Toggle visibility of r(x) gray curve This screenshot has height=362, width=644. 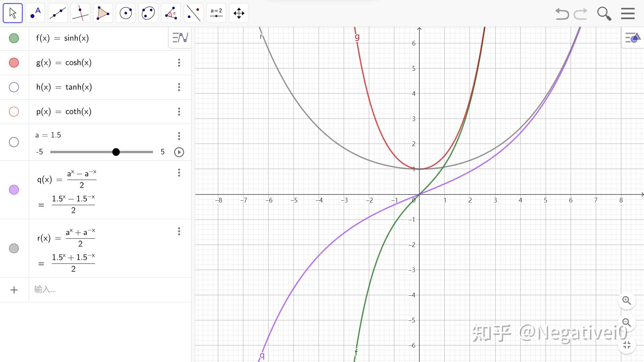click(14, 248)
